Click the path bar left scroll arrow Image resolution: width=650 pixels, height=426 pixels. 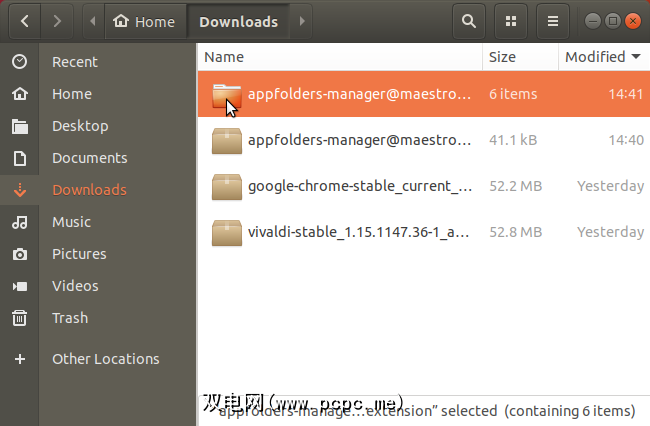pyautogui.click(x=93, y=21)
